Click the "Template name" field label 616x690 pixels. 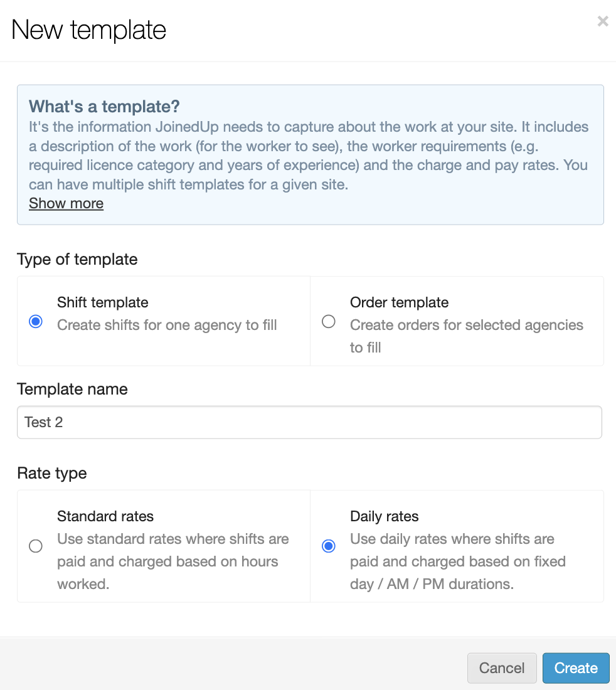[x=72, y=389]
